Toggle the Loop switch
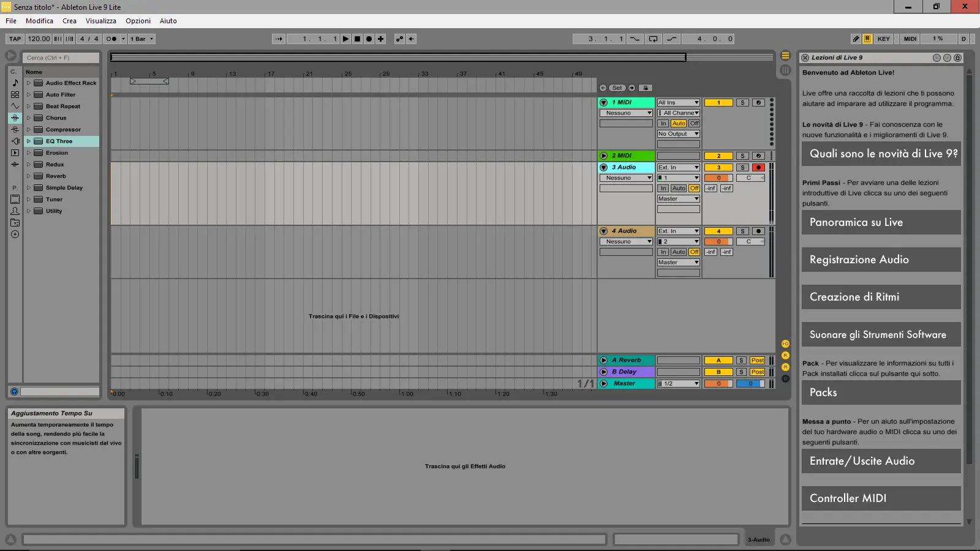Viewport: 980px width, 551px height. [653, 39]
